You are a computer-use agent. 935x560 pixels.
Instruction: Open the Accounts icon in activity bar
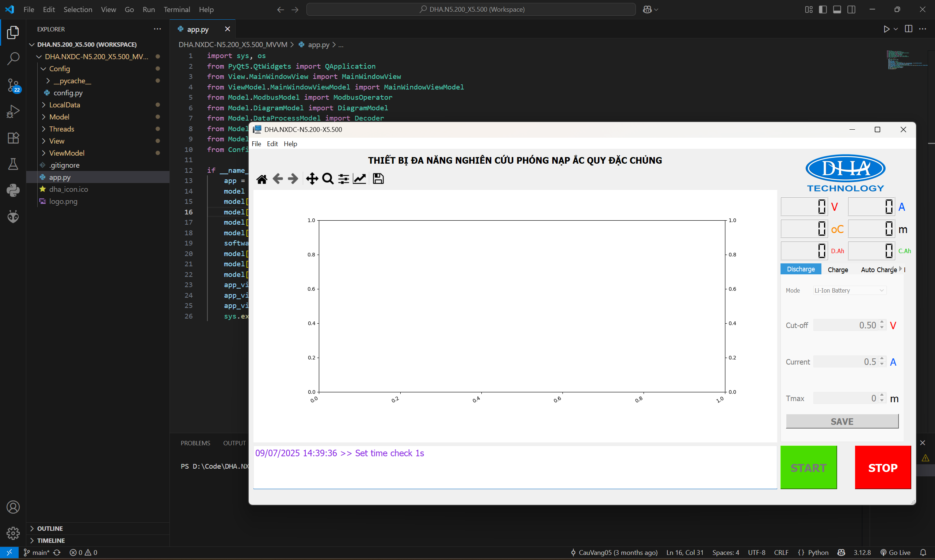(x=13, y=507)
